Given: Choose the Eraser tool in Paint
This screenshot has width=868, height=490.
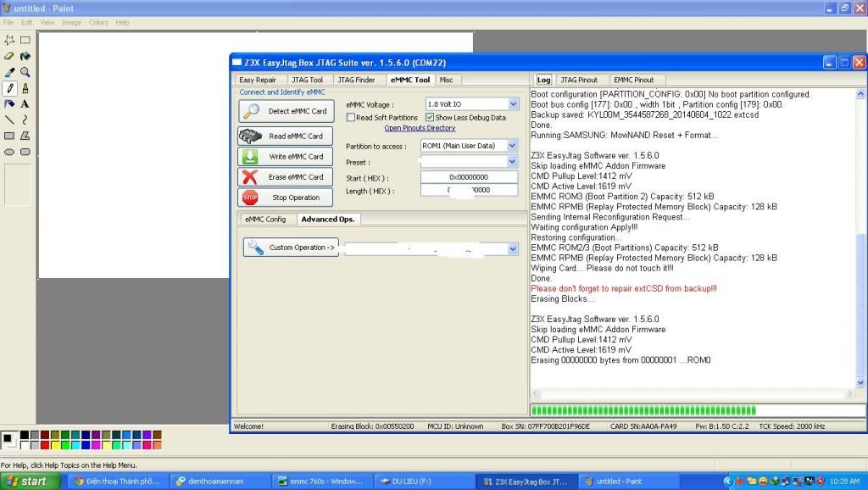Looking at the screenshot, I should [x=9, y=57].
